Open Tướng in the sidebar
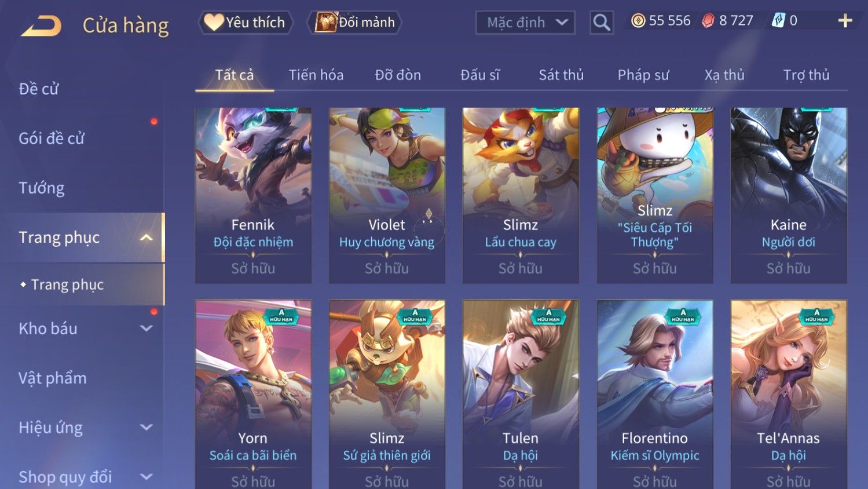 42,188
